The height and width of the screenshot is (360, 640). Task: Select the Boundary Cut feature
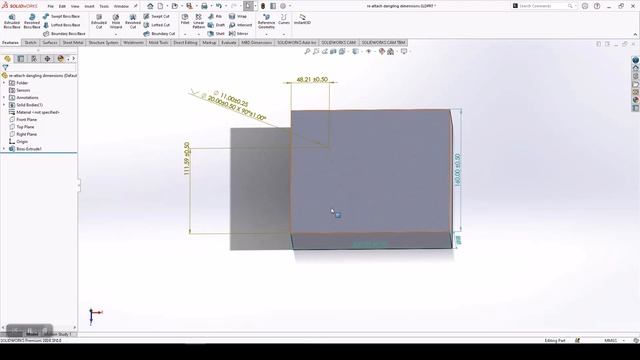(x=159, y=34)
